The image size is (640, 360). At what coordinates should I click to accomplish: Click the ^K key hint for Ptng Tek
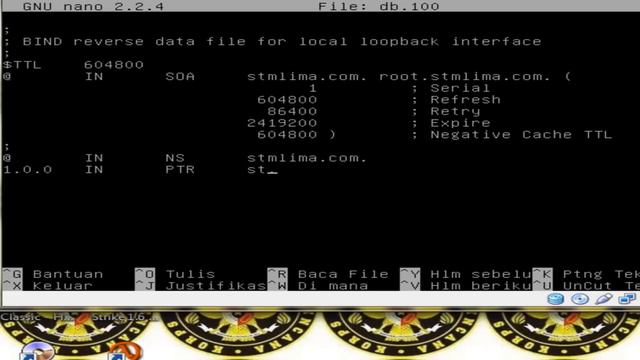(542, 274)
